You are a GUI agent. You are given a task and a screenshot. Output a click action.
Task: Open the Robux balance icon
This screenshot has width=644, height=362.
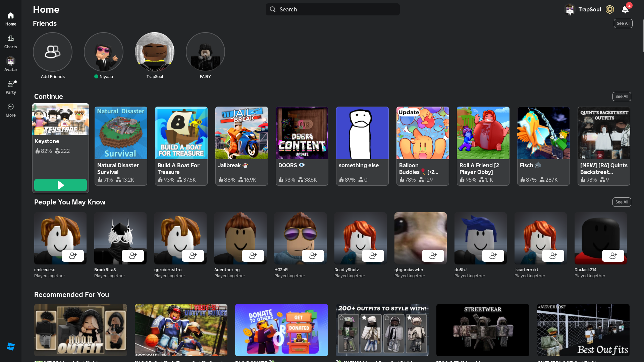click(610, 9)
